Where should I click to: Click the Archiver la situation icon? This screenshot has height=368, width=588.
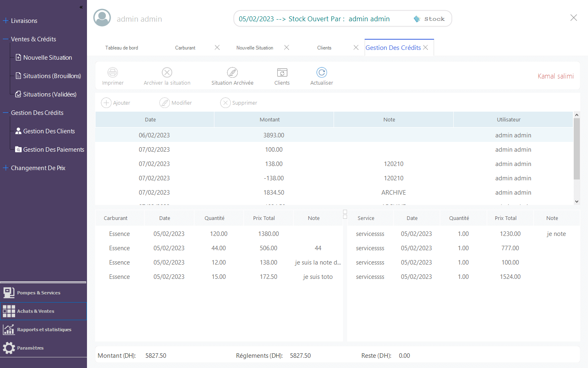(x=167, y=72)
